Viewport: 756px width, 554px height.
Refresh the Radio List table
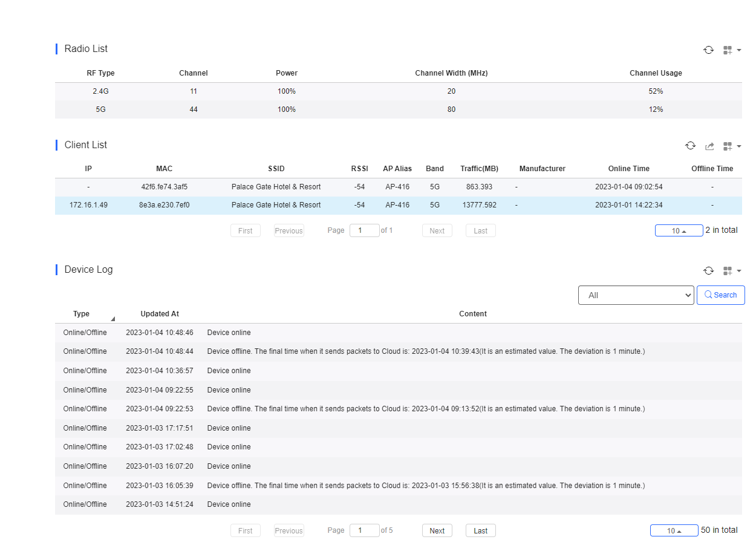(x=708, y=50)
